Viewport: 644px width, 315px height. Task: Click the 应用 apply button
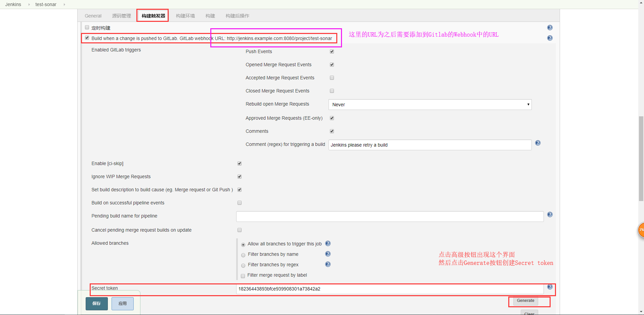[x=123, y=304]
